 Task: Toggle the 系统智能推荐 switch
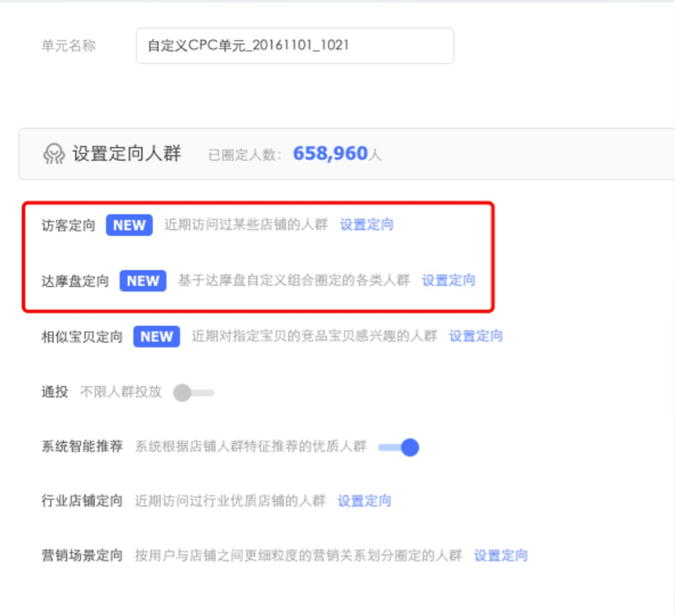point(399,448)
